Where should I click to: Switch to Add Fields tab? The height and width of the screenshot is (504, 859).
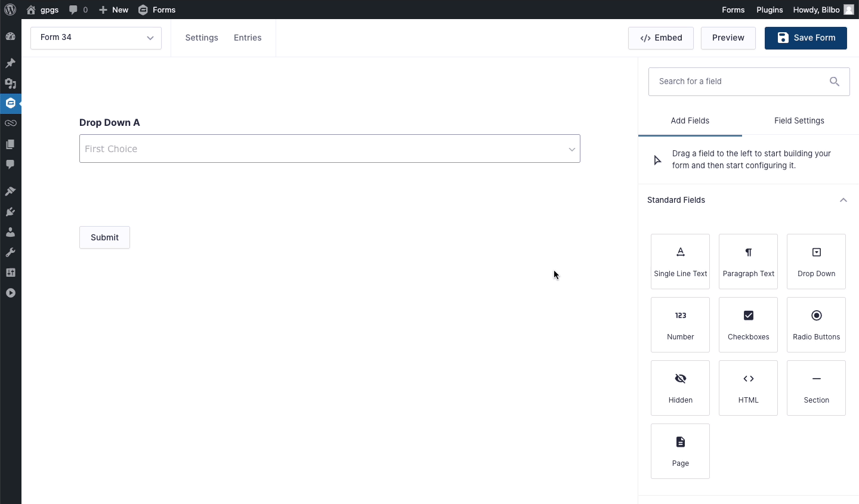point(690,121)
